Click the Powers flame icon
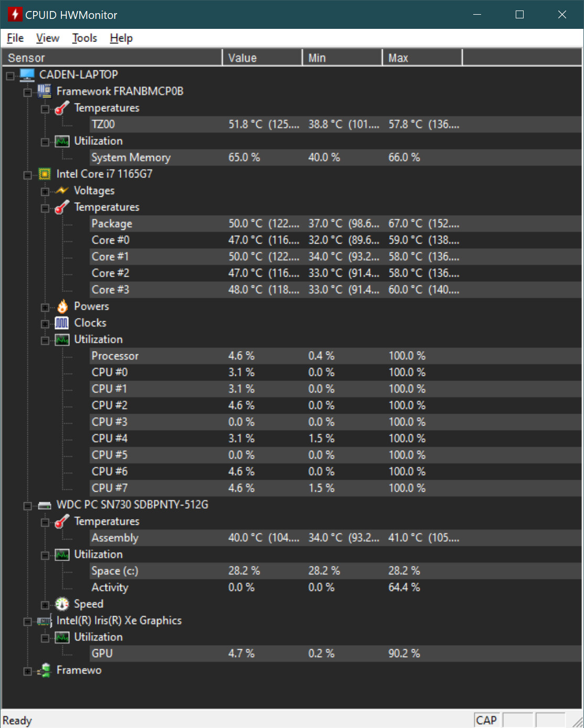The width and height of the screenshot is (584, 728). click(x=62, y=306)
